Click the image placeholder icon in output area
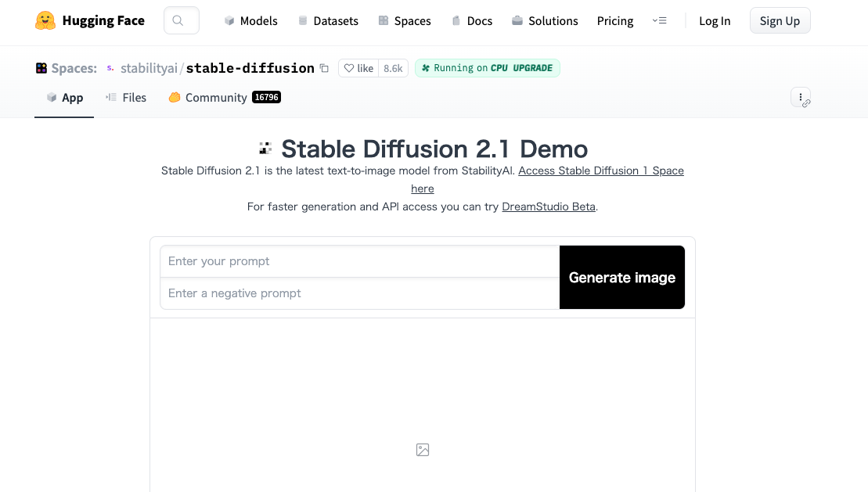The image size is (868, 492). point(423,450)
